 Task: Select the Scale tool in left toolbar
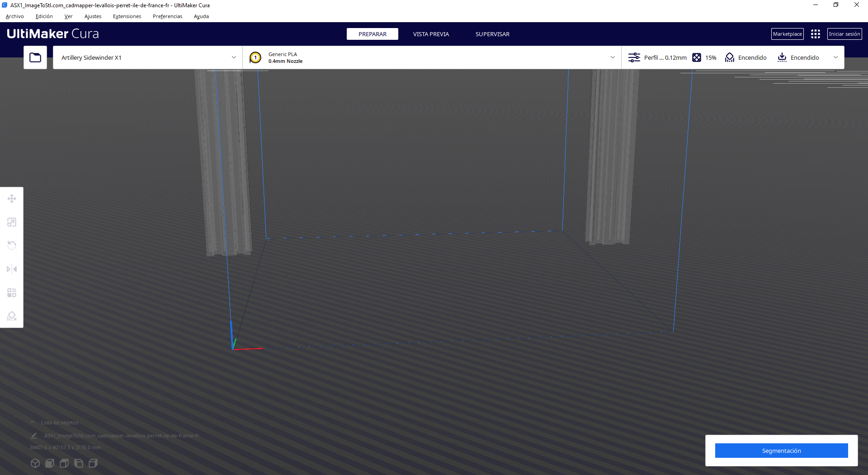click(12, 222)
